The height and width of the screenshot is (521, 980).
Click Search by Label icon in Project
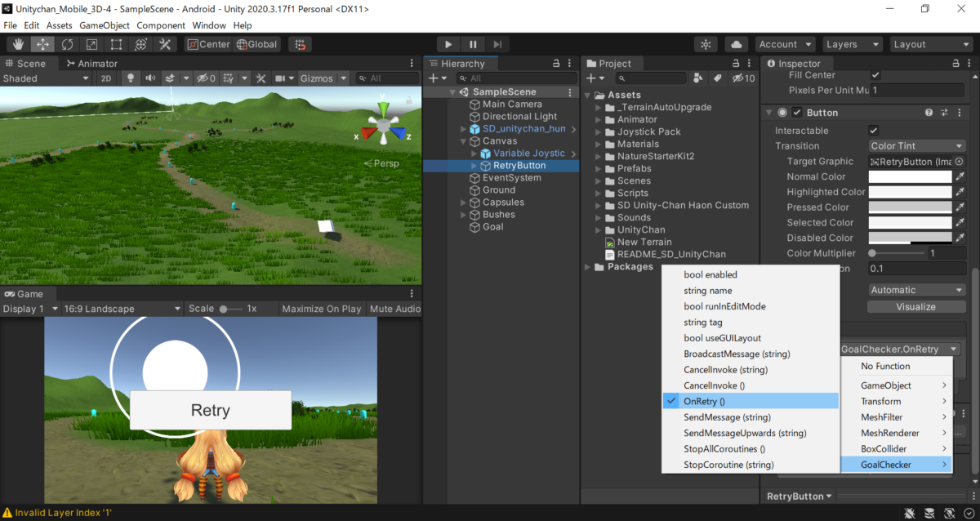(717, 78)
